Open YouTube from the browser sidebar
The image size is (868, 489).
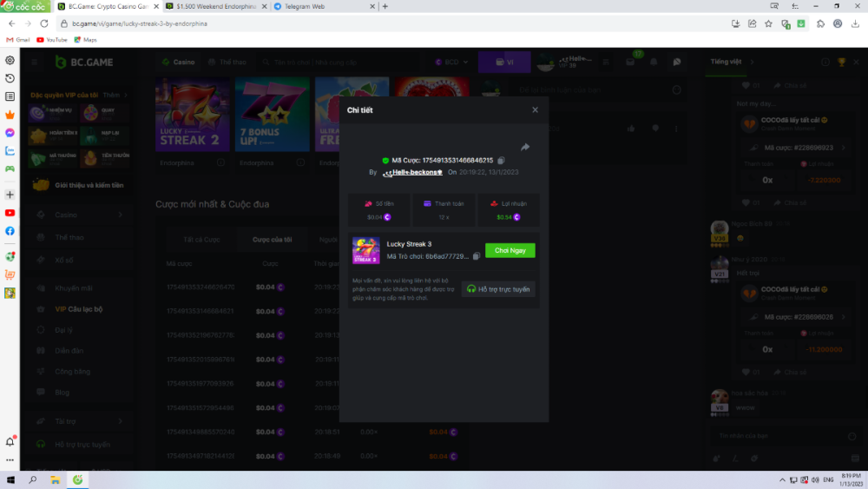point(10,213)
